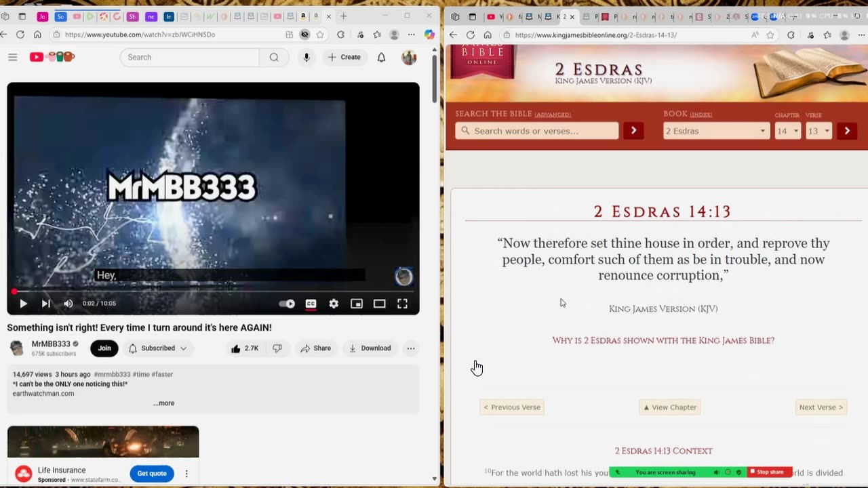Switch to miniplayer mode
The height and width of the screenshot is (488, 868).
(357, 304)
